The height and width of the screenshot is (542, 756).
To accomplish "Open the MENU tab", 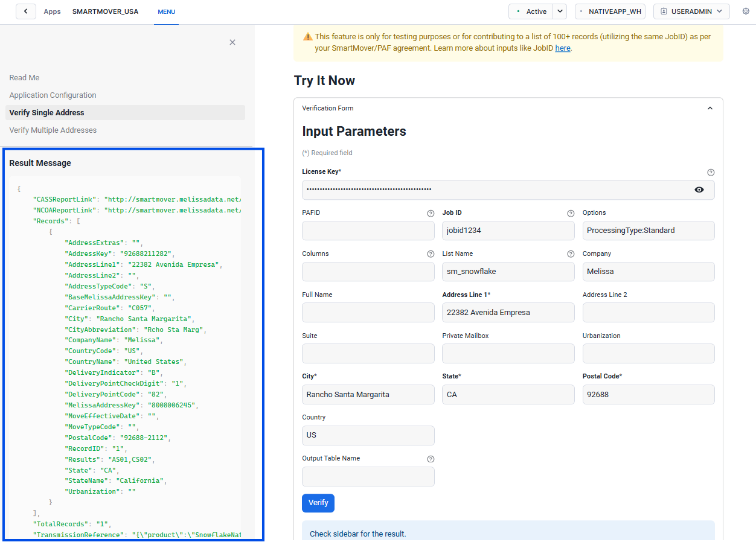I will tap(166, 12).
